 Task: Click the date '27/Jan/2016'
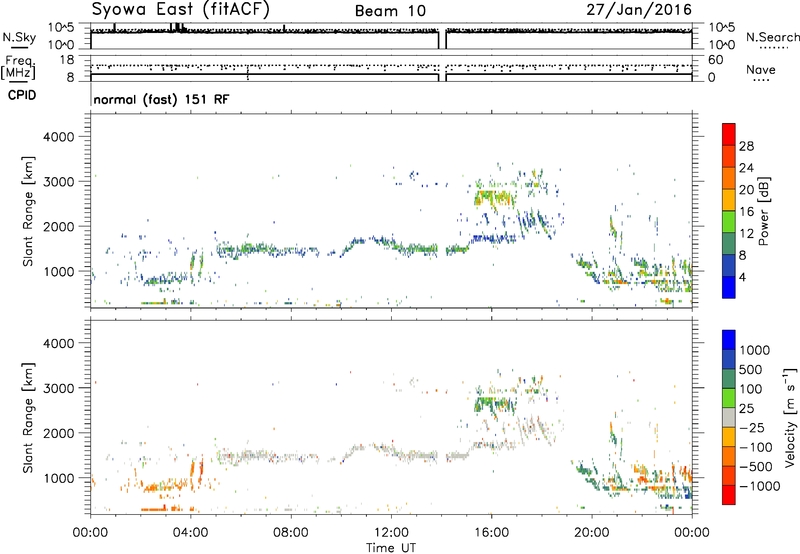click(x=639, y=10)
